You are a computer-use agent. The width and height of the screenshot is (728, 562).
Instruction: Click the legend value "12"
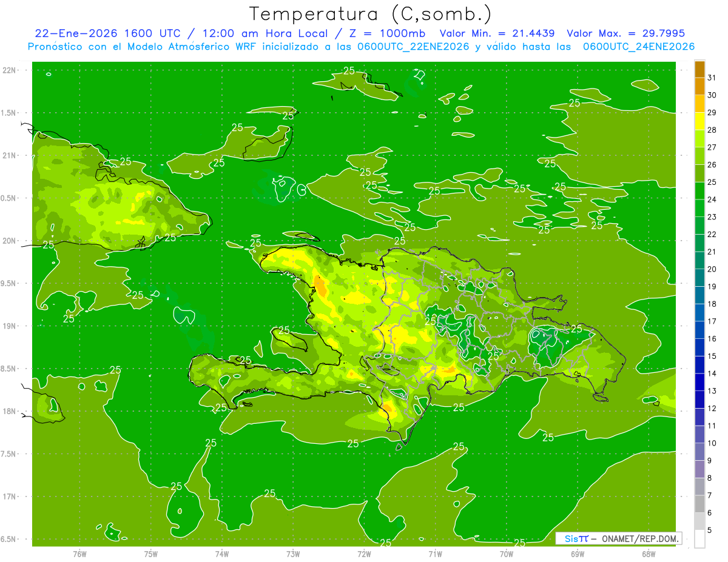tap(712, 408)
